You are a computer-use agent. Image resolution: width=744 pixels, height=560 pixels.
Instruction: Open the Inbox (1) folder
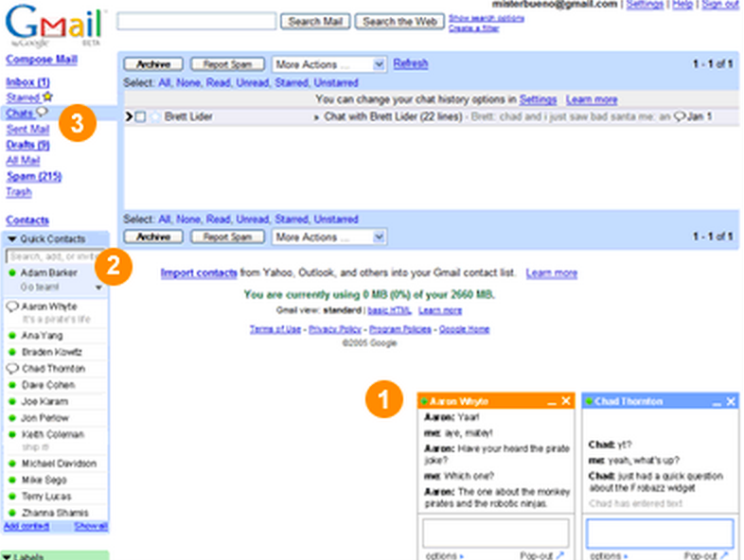pos(27,82)
